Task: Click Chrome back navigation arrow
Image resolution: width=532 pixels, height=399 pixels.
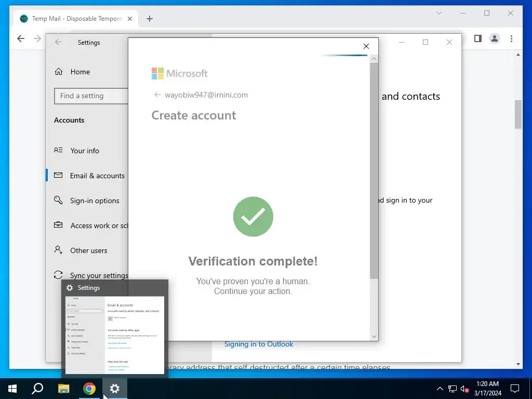Action: pyautogui.click(x=21, y=38)
